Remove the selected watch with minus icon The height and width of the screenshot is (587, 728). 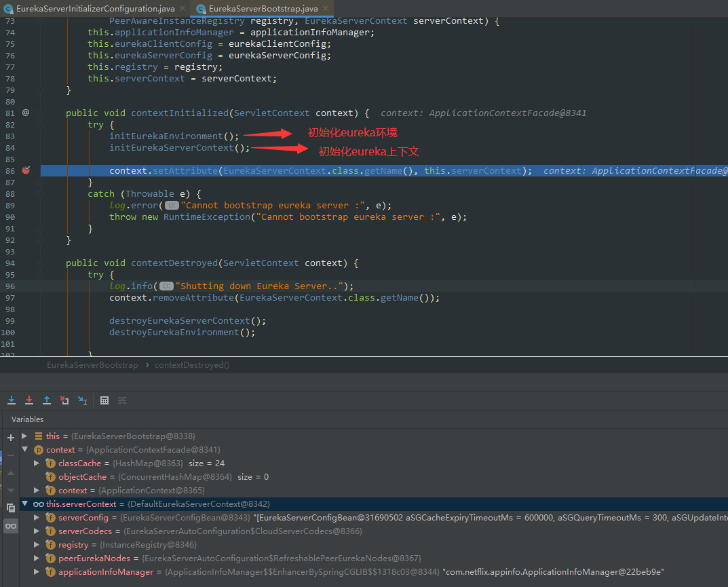point(11,455)
